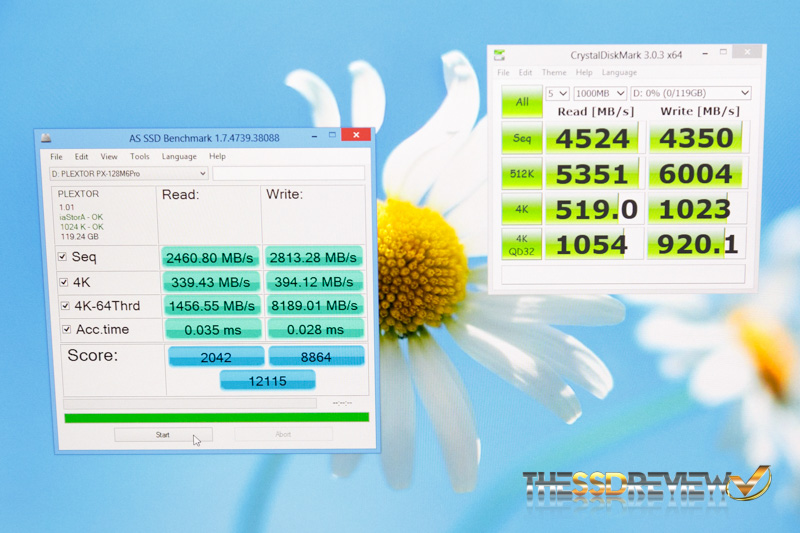Open the Edit menu in AS SSD Benchmark

point(81,157)
